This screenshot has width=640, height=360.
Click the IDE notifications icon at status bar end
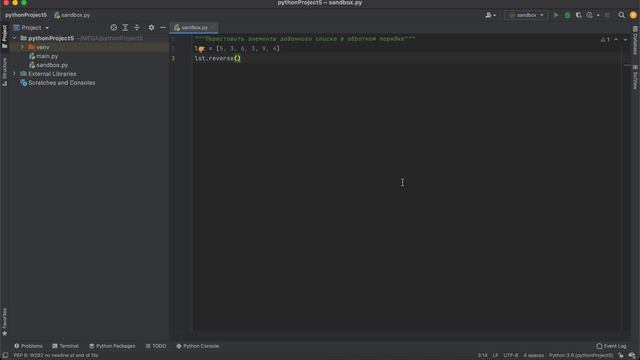tap(632, 356)
